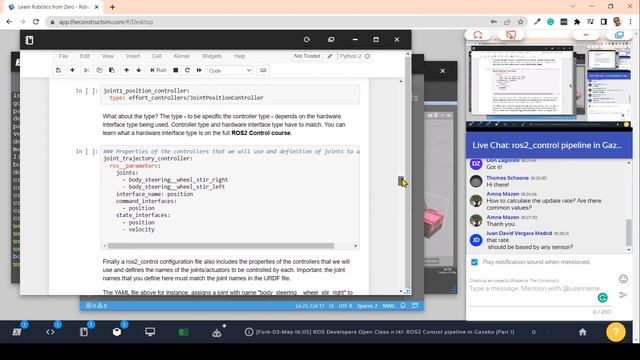The image size is (640, 360).
Task: Click the live chat scrollbar
Action: (629, 233)
